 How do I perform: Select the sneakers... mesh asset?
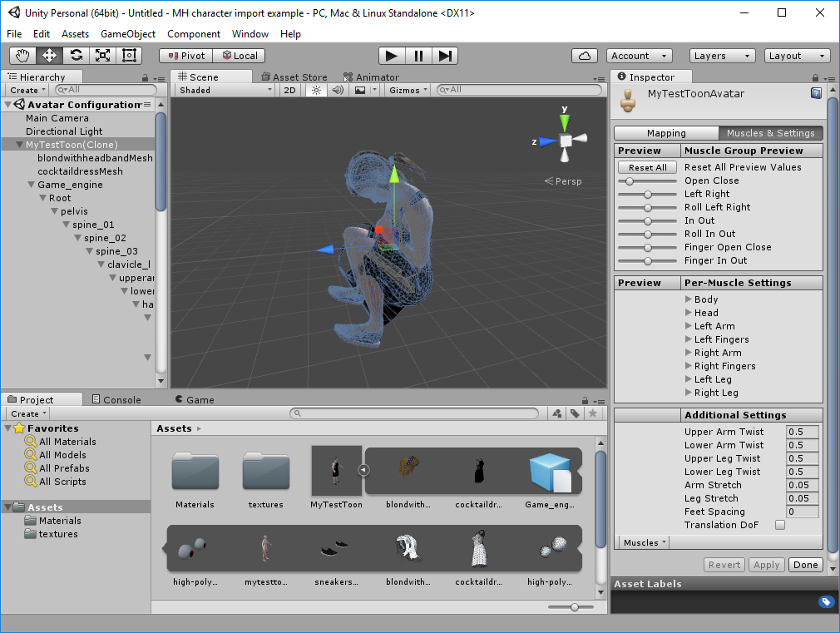point(335,549)
